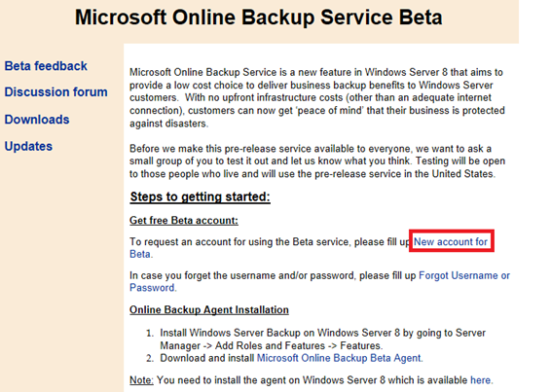Viewport: 551px width, 392px height.
Task: Open the Beta feedback page
Action: coord(46,66)
